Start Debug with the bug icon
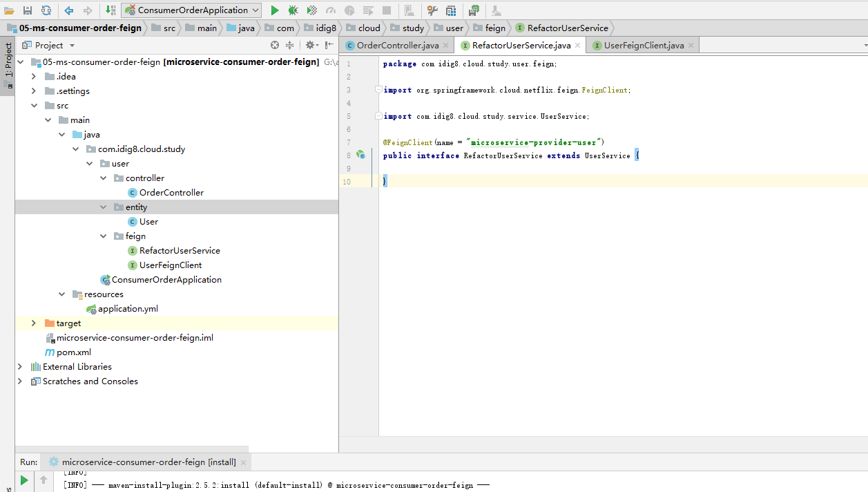The image size is (868, 492). [x=293, y=10]
